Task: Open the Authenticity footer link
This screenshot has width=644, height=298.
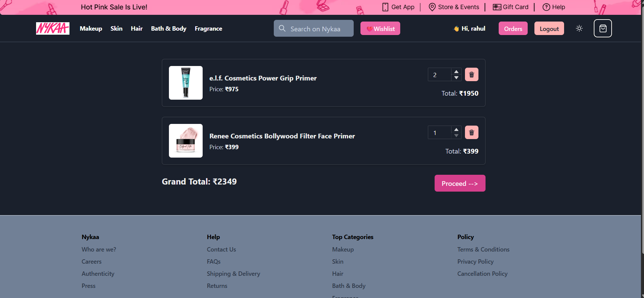Action: (x=98, y=274)
